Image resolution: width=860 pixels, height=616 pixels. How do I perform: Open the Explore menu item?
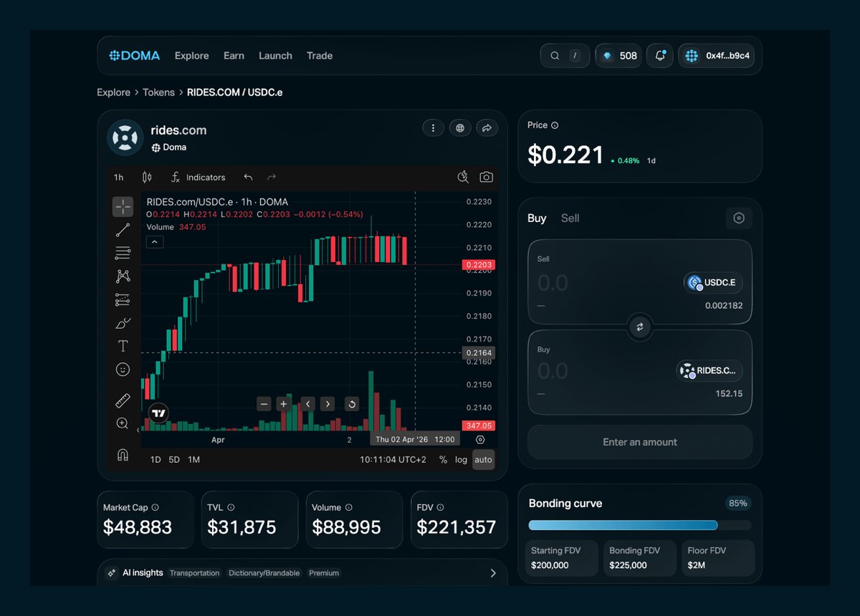tap(192, 56)
